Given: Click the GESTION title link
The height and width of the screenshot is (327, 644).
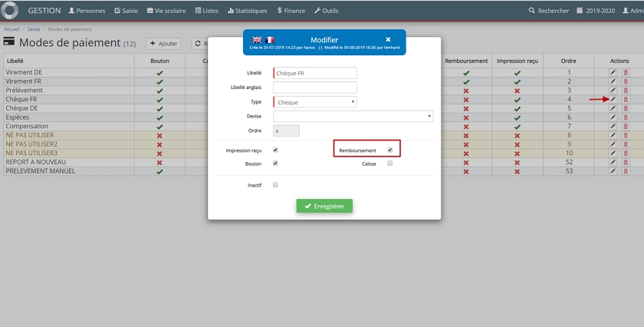Looking at the screenshot, I should (44, 11).
